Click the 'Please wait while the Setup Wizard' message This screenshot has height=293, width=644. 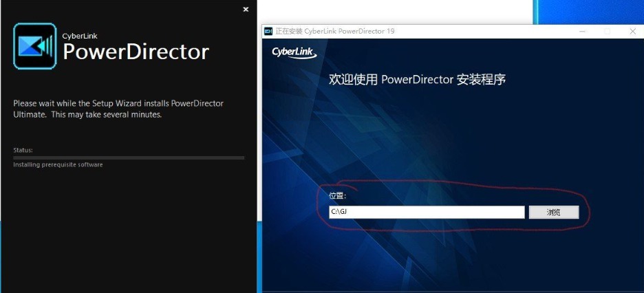point(118,109)
